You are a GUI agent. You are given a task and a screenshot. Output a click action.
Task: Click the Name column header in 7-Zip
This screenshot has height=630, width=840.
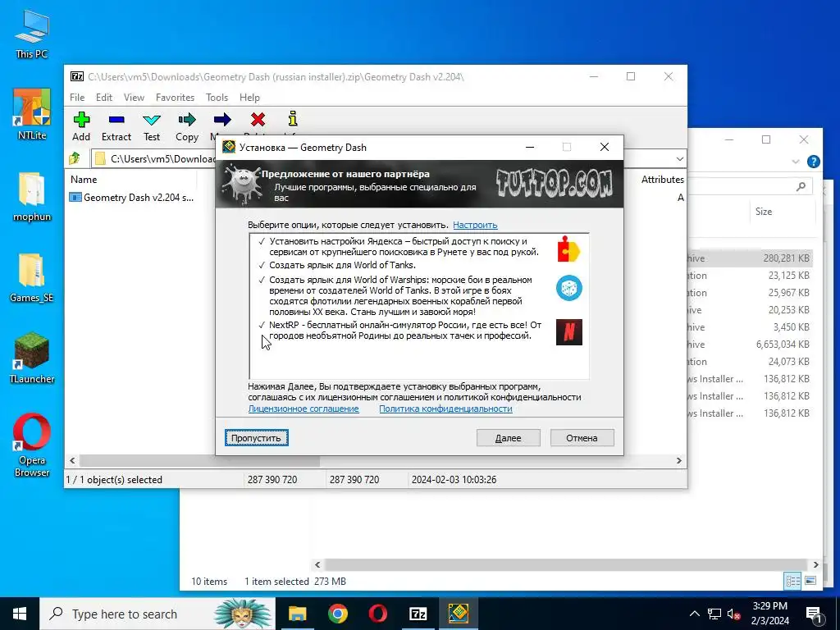point(84,180)
